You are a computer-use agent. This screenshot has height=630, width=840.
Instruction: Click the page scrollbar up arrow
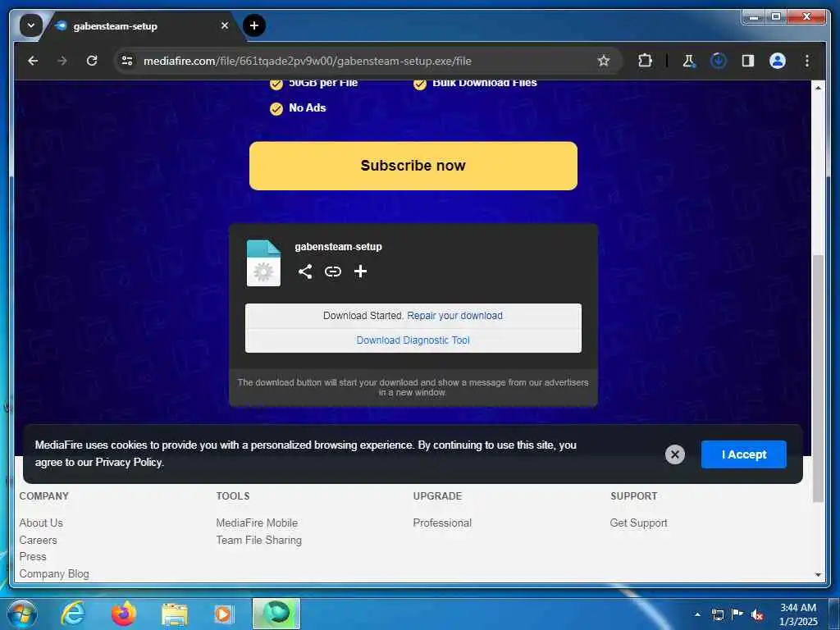pos(818,87)
